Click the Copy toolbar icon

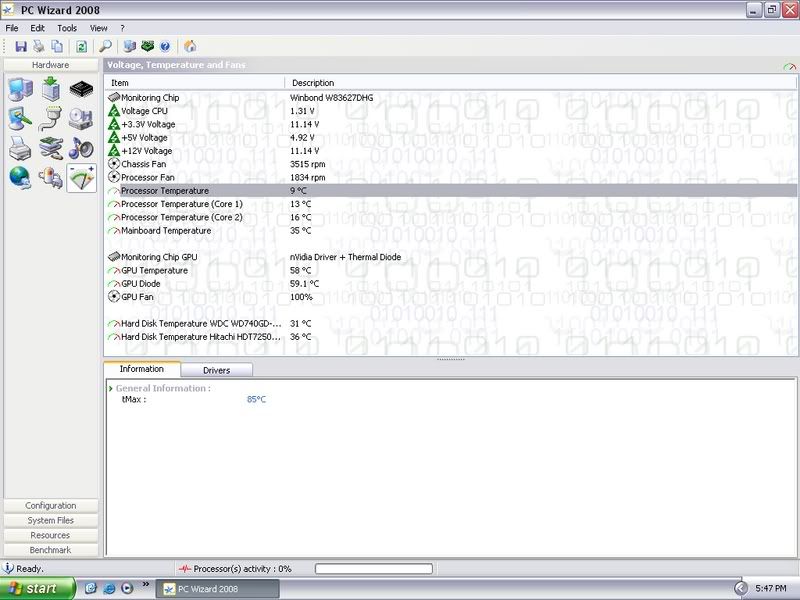(x=57, y=46)
